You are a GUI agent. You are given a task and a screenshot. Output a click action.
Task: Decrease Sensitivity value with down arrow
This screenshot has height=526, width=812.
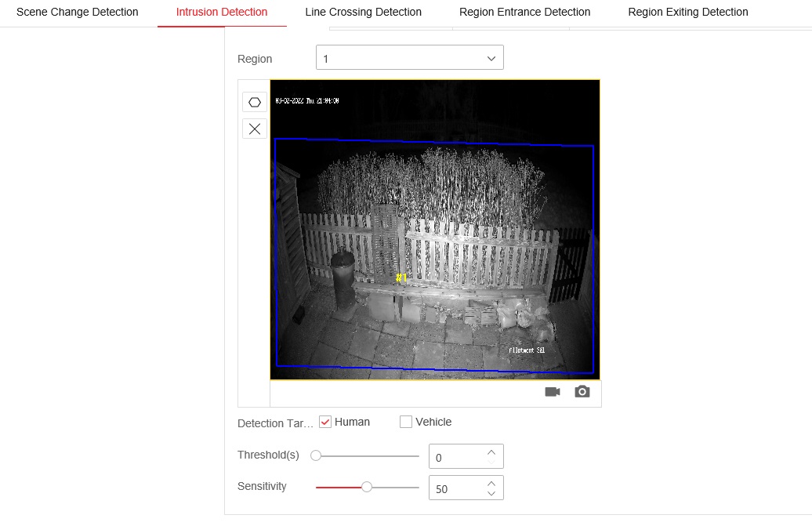pyautogui.click(x=491, y=493)
